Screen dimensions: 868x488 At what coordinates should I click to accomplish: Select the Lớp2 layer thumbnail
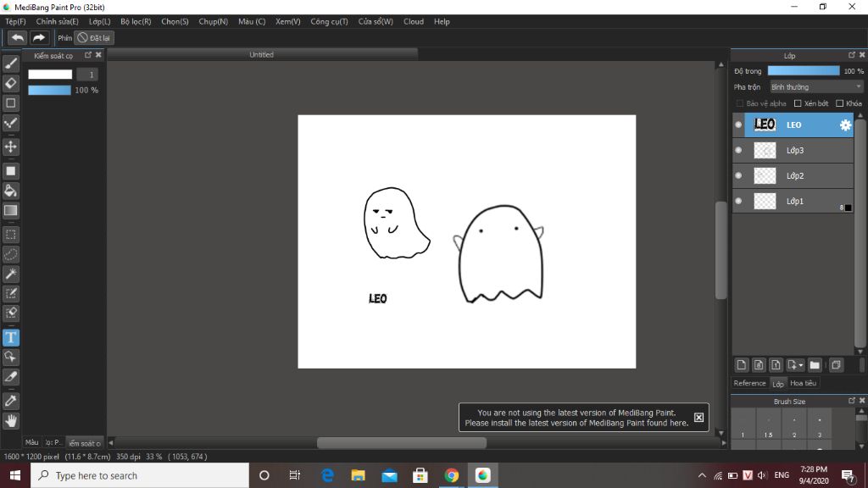click(x=765, y=176)
